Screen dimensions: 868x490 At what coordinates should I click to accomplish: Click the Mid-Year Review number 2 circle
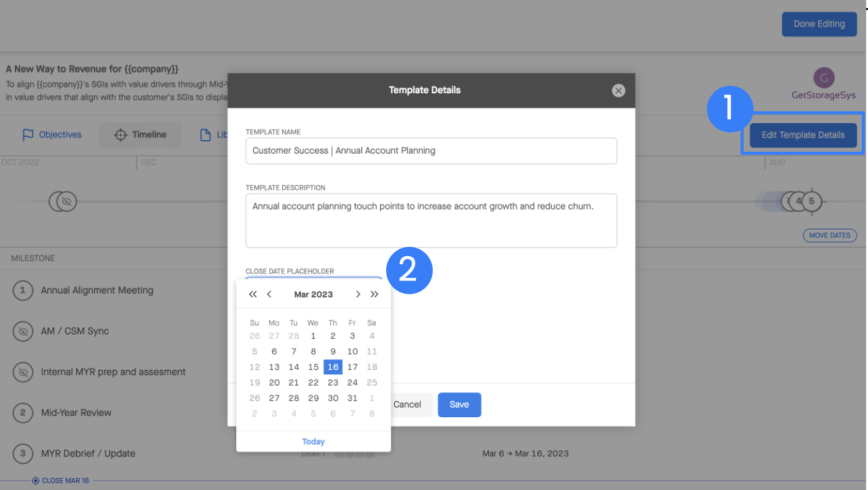coord(23,413)
